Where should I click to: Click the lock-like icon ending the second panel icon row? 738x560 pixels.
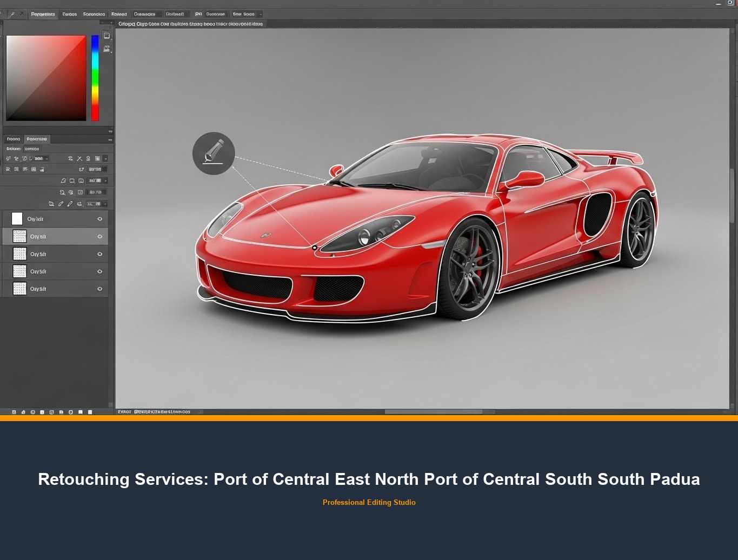[x=42, y=169]
